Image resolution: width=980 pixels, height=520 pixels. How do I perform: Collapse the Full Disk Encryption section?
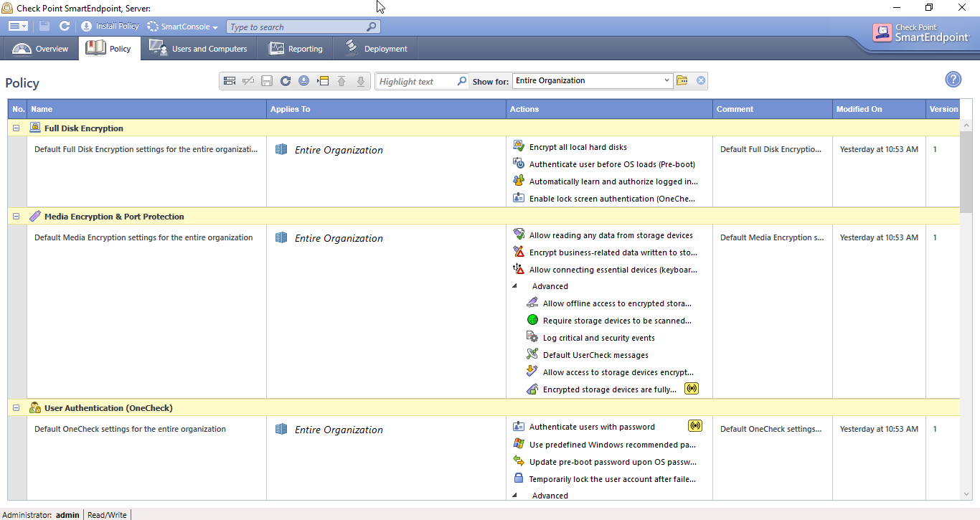pyautogui.click(x=16, y=128)
